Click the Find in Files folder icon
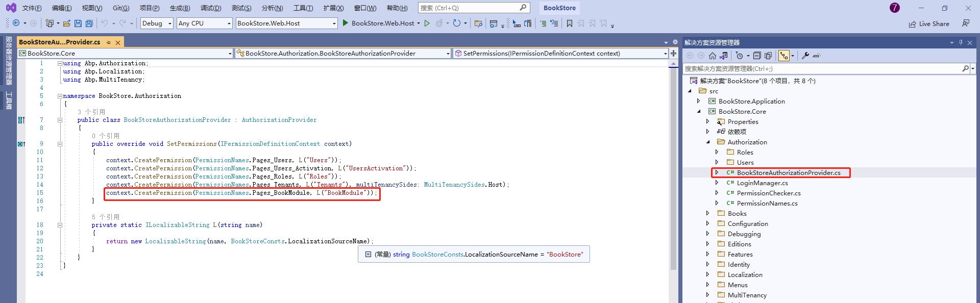Viewport: 980px width, 303px height. (x=478, y=23)
